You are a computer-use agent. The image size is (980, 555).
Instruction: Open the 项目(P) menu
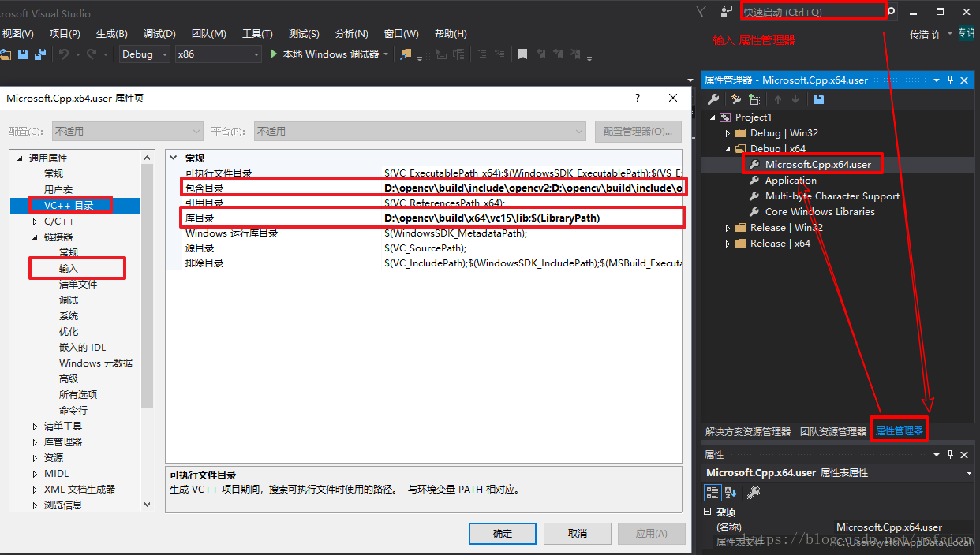click(x=65, y=34)
